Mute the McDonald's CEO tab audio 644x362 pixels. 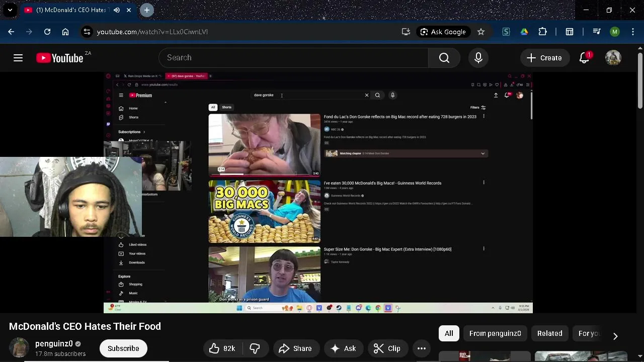tap(117, 10)
